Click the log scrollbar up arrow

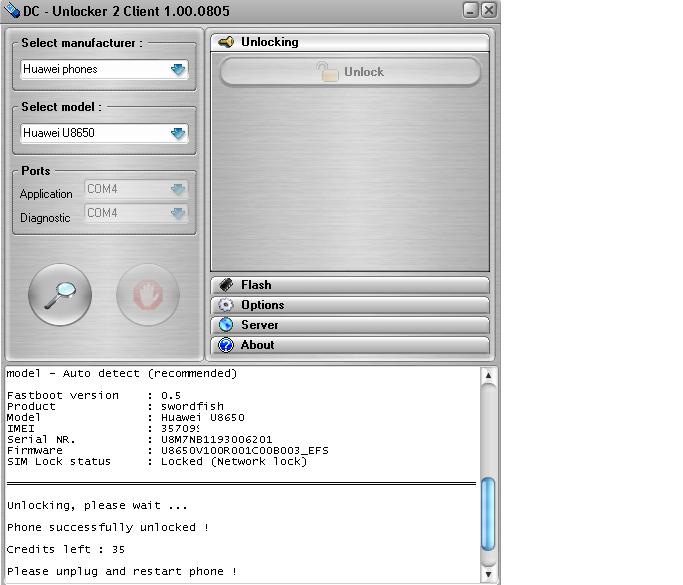pos(489,376)
